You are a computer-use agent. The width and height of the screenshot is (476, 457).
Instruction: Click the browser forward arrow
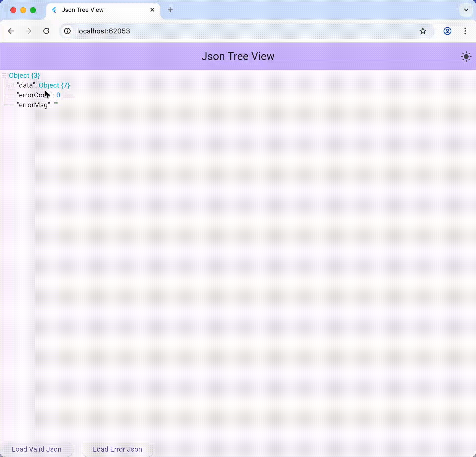[x=29, y=31]
